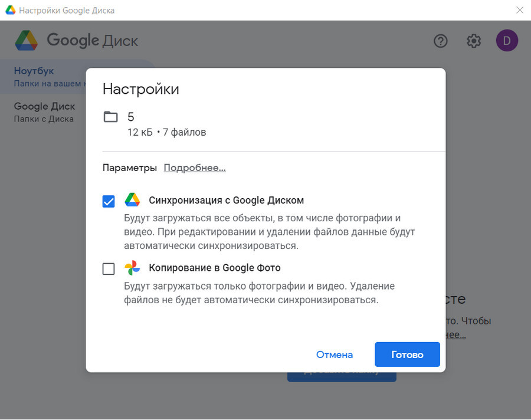Close the Настройки Google Диска window

click(520, 10)
